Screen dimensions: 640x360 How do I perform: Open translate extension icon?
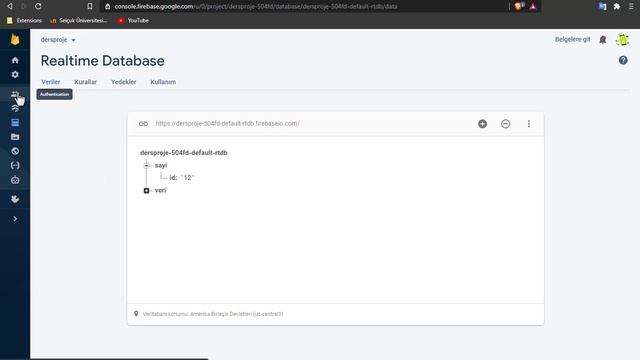click(602, 6)
